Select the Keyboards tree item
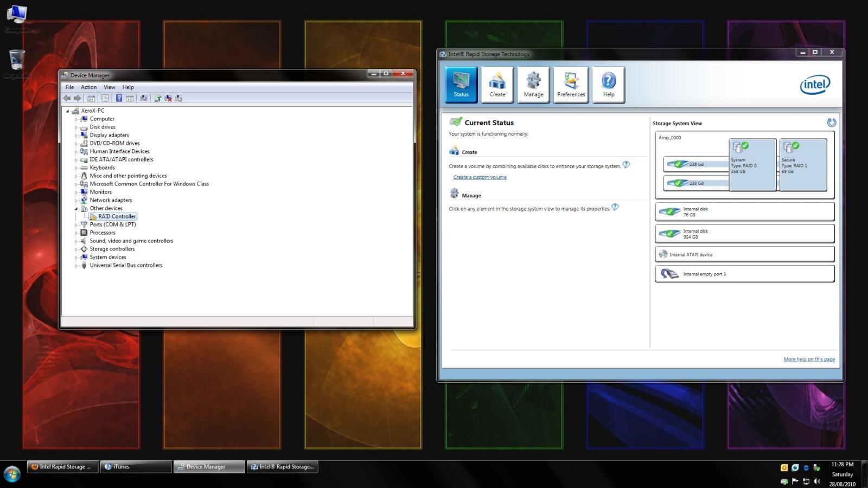The width and height of the screenshot is (868, 488). click(103, 168)
